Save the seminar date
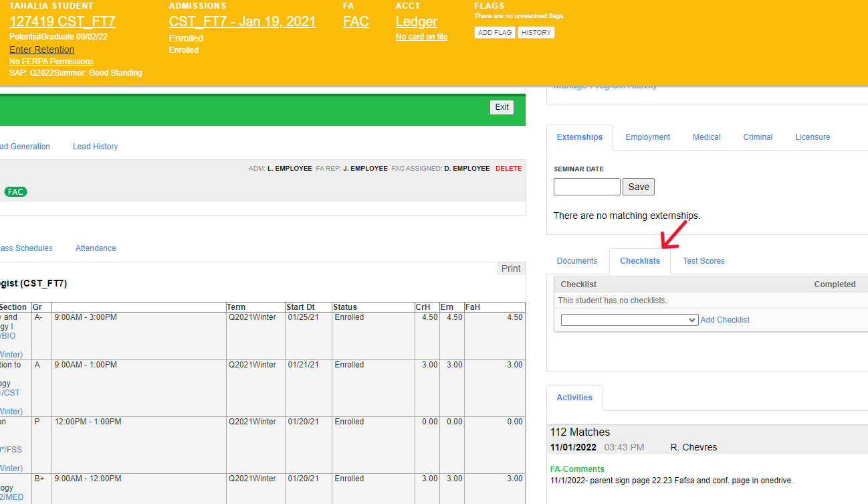Viewport: 868px width, 504px height. point(638,187)
